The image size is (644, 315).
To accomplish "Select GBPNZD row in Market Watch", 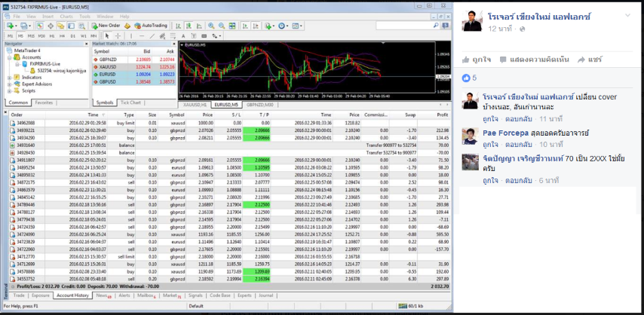I will coord(134,60).
